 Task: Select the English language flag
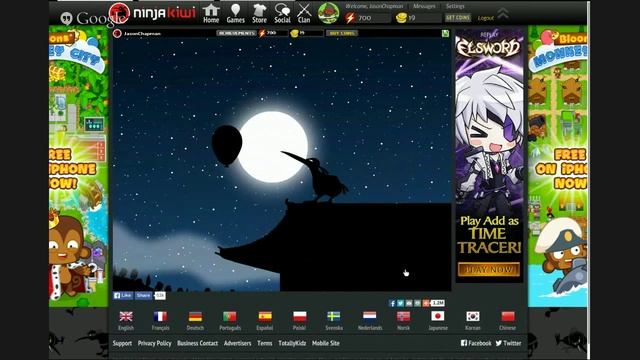click(126, 316)
